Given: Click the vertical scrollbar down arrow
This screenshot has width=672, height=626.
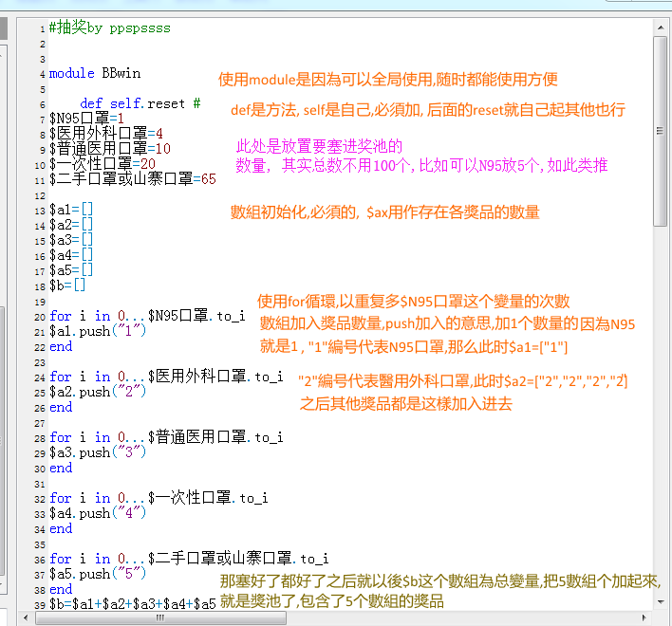Looking at the screenshot, I should click(661, 602).
